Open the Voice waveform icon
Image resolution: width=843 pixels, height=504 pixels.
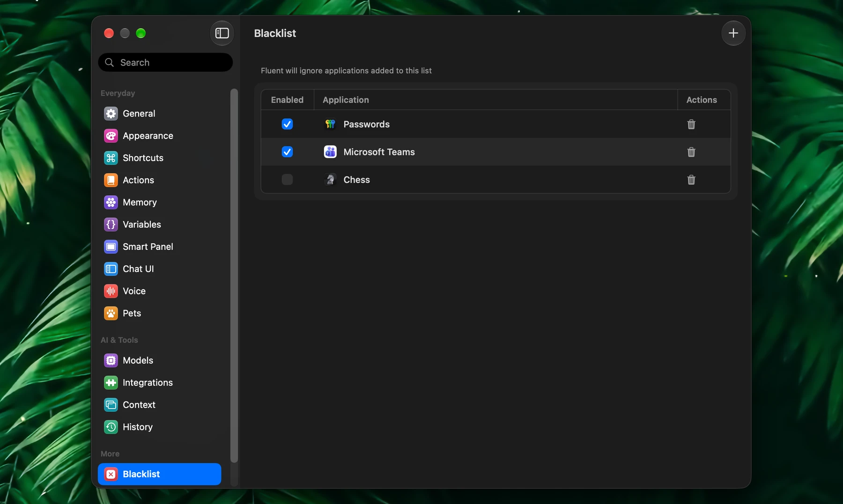click(x=111, y=291)
